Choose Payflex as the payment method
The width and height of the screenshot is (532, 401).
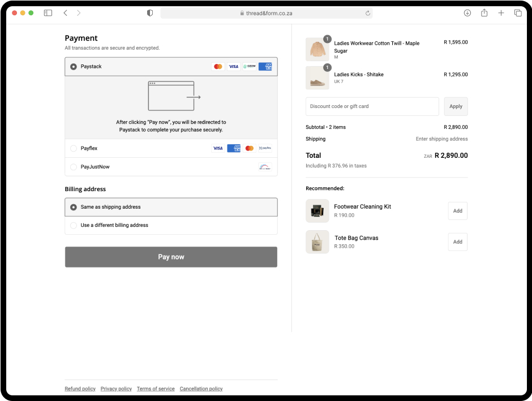click(74, 149)
